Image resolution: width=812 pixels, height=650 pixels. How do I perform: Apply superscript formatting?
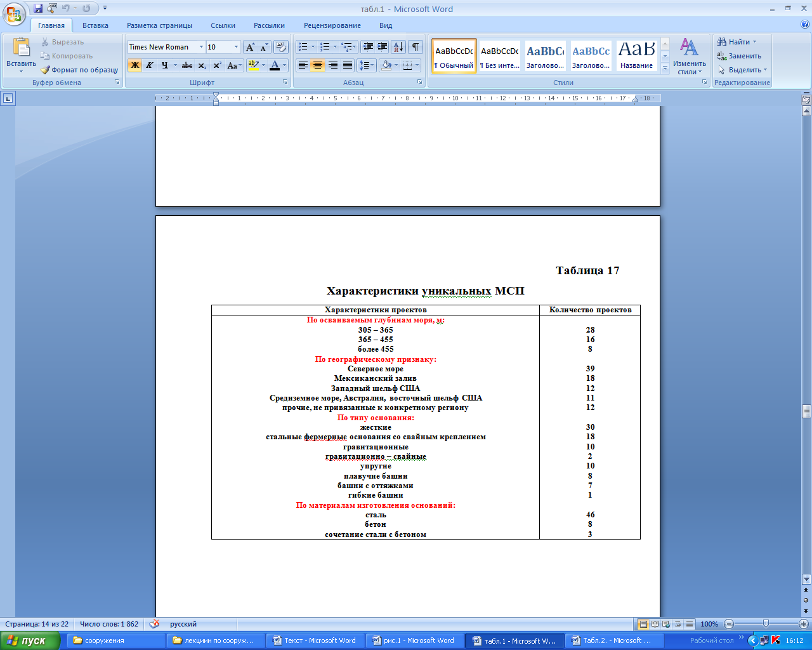(x=217, y=65)
